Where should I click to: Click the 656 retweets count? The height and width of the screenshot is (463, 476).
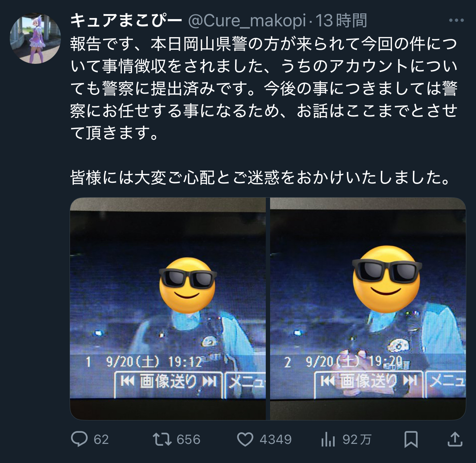(189, 440)
